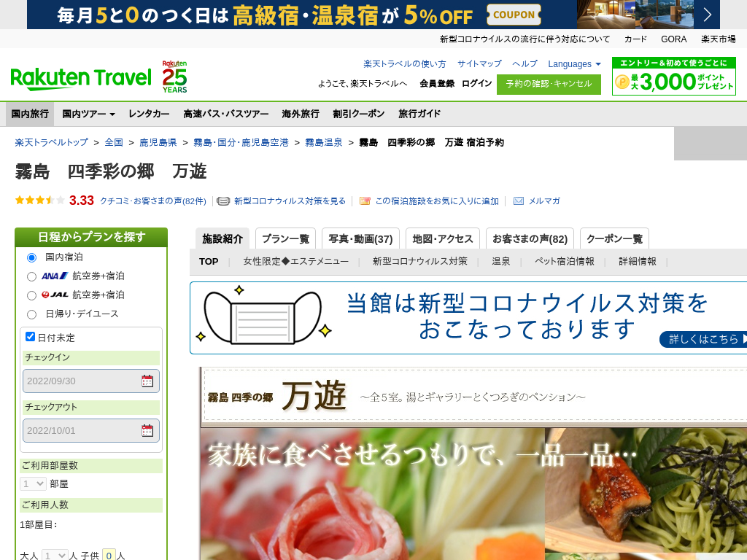The image size is (747, 560).
Task: Open 楽天トラベルの使い方 link
Action: (404, 64)
